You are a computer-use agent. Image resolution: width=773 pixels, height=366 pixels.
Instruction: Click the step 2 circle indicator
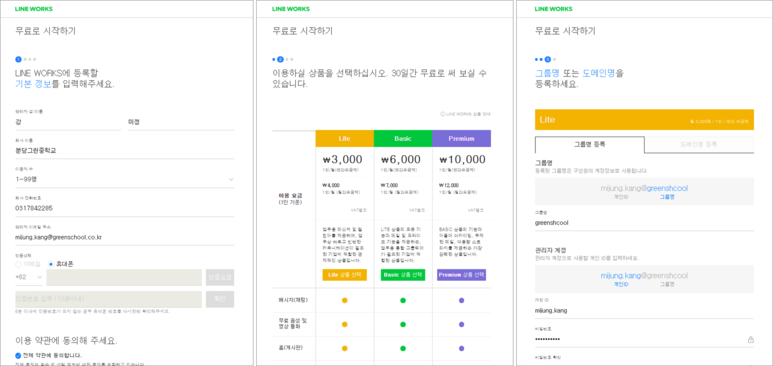[281, 59]
